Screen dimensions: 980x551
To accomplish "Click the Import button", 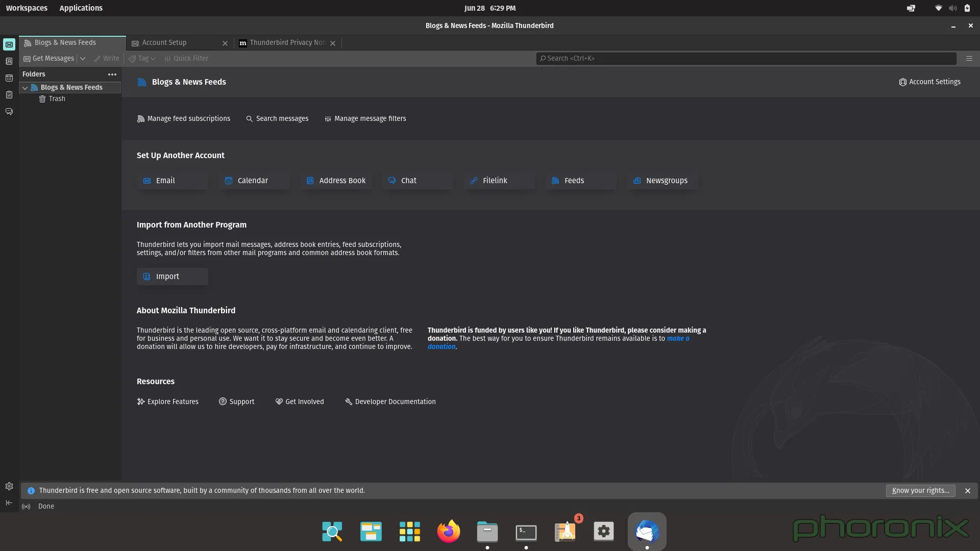I will 173,277.
